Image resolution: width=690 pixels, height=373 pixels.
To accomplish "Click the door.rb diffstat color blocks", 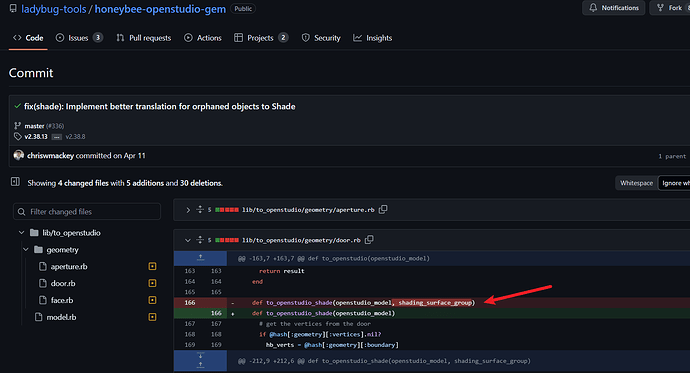I will pyautogui.click(x=227, y=240).
